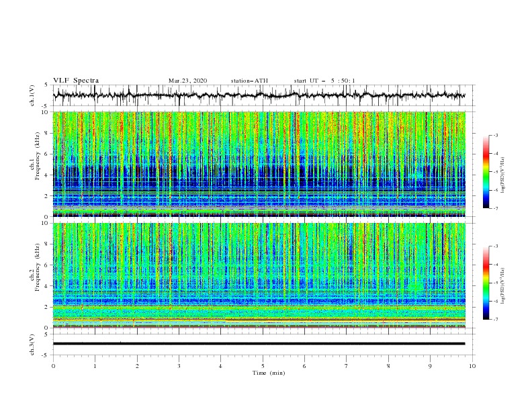
Task: Click the "-3" tick on ch.2 colorbar
Action: tap(495, 246)
